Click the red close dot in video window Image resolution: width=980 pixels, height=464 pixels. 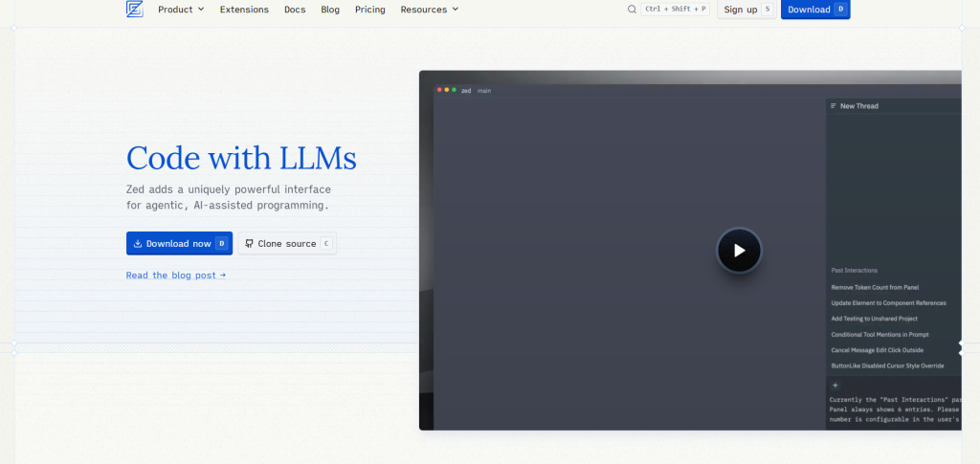[438, 90]
